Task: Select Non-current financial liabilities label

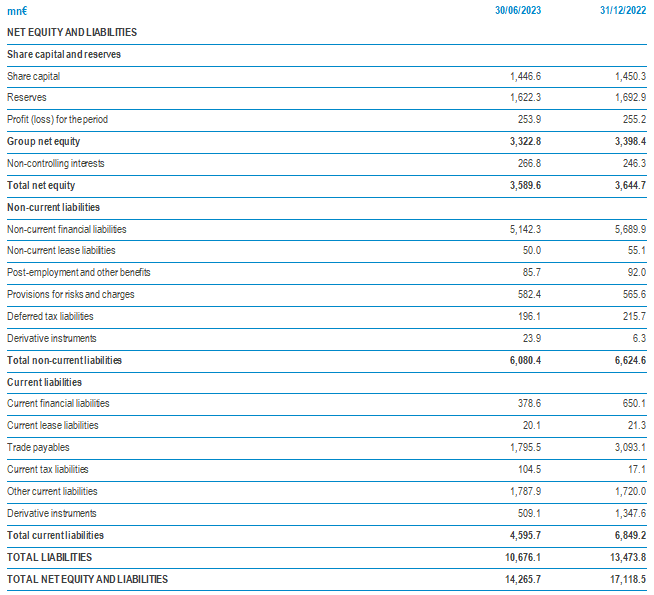Action: pos(67,229)
